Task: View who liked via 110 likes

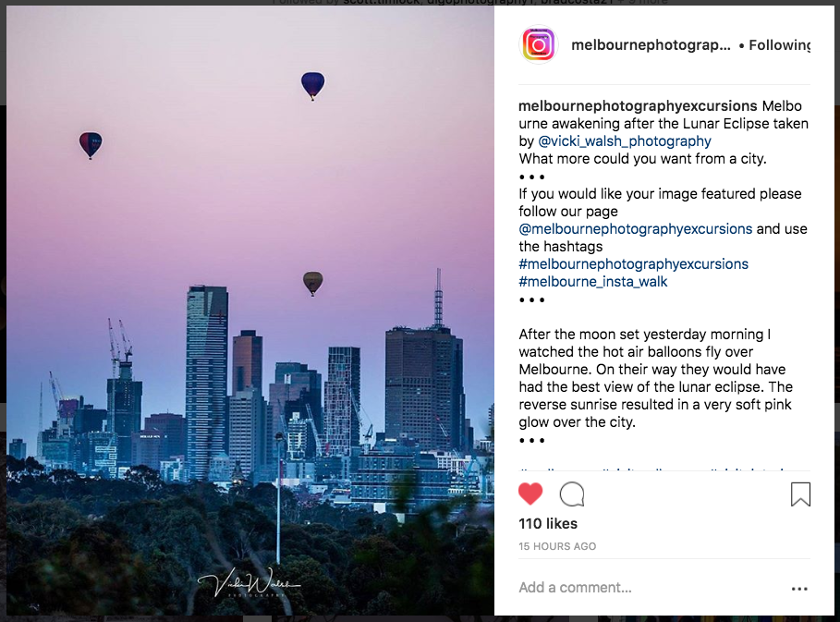Action: pos(548,524)
